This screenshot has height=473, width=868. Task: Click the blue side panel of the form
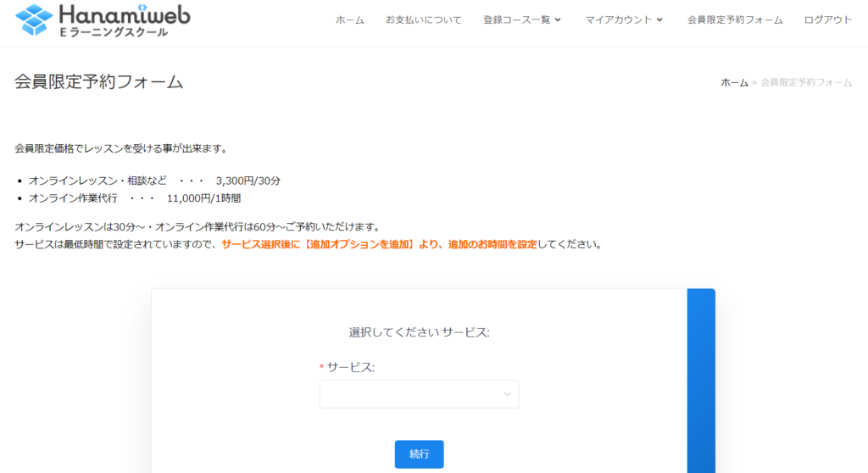pyautogui.click(x=700, y=381)
